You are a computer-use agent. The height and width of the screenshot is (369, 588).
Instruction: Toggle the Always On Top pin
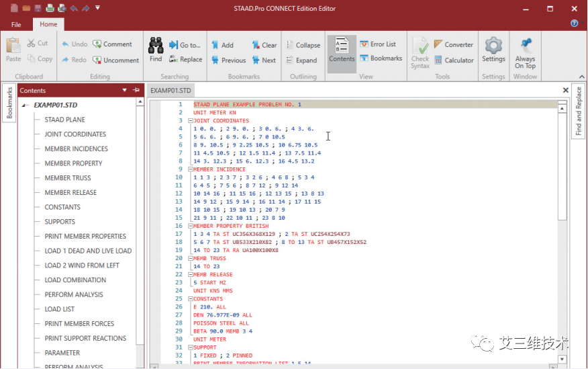525,52
